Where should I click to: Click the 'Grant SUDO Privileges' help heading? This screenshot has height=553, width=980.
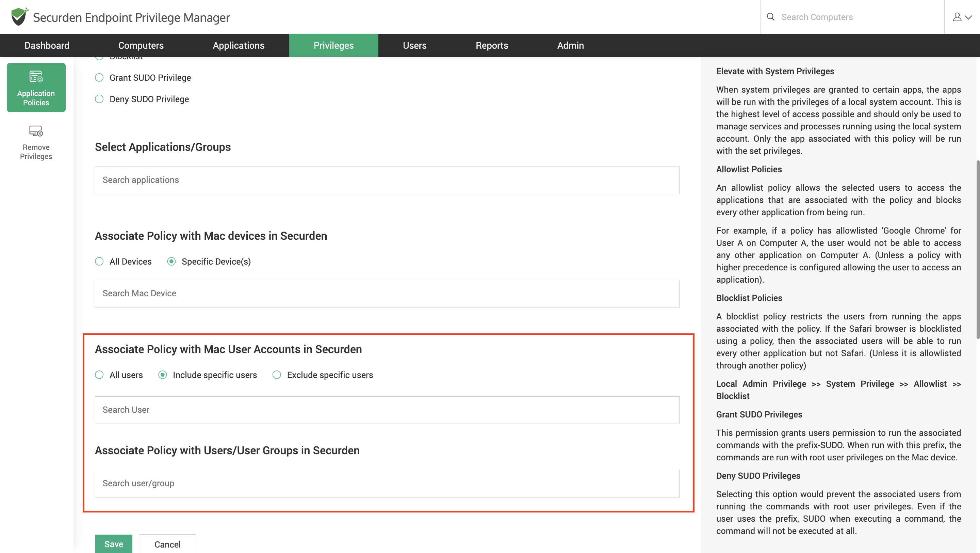point(759,414)
